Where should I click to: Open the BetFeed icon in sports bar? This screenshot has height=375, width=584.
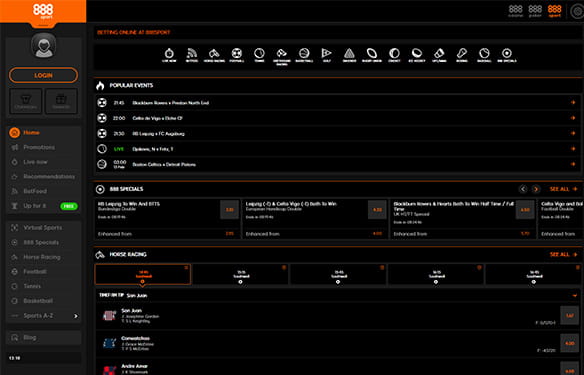tap(192, 55)
